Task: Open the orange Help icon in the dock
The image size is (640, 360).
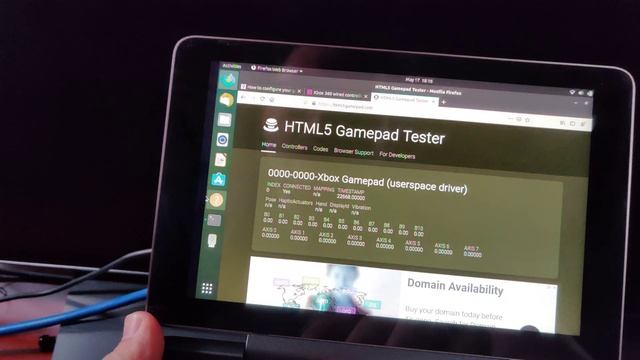Action: pyautogui.click(x=216, y=200)
